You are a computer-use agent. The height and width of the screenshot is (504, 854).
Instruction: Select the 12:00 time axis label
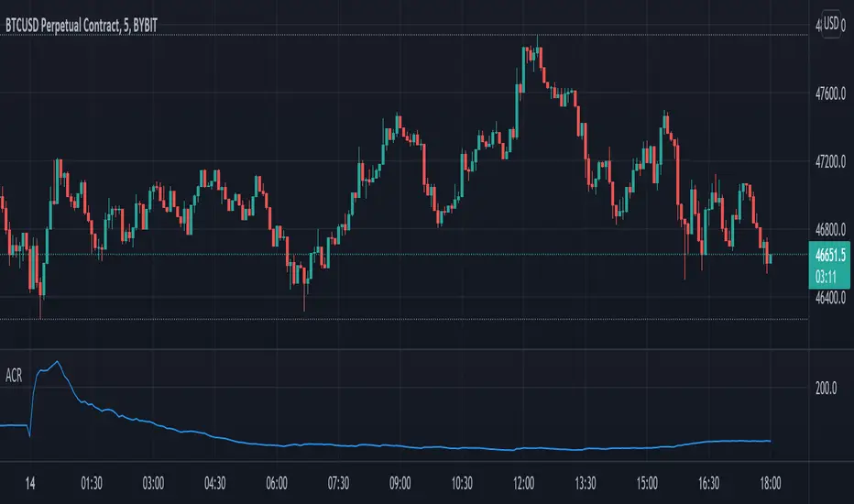pyautogui.click(x=523, y=482)
